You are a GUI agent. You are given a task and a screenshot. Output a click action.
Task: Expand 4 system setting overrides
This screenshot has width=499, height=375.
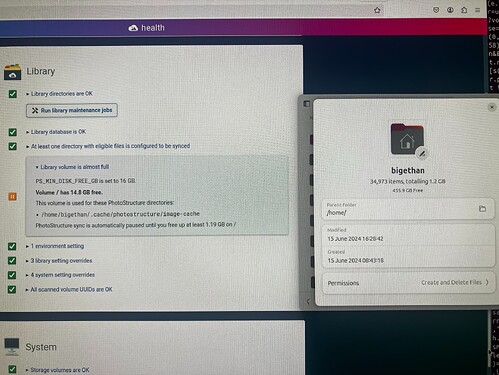tap(60, 275)
